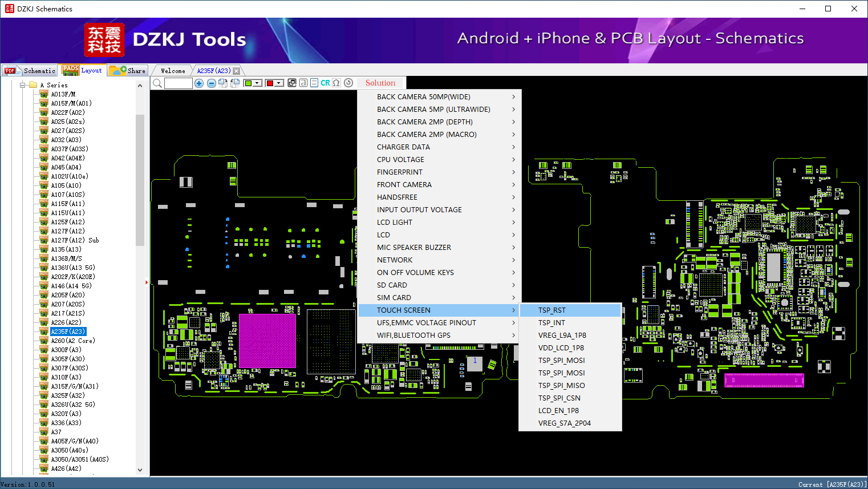The image size is (868, 489).
Task: Choose LCD_EN_1P8 from the submenu
Action: (570, 411)
